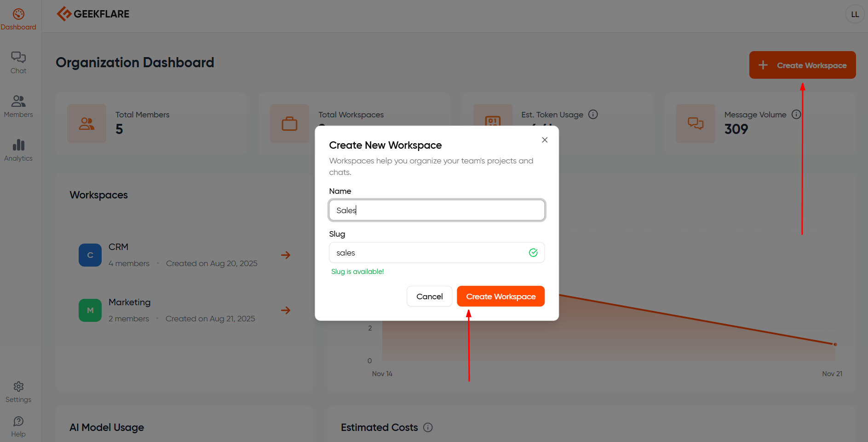This screenshot has height=442, width=868.
Task: Open the Analytics sidebar item
Action: pos(18,150)
